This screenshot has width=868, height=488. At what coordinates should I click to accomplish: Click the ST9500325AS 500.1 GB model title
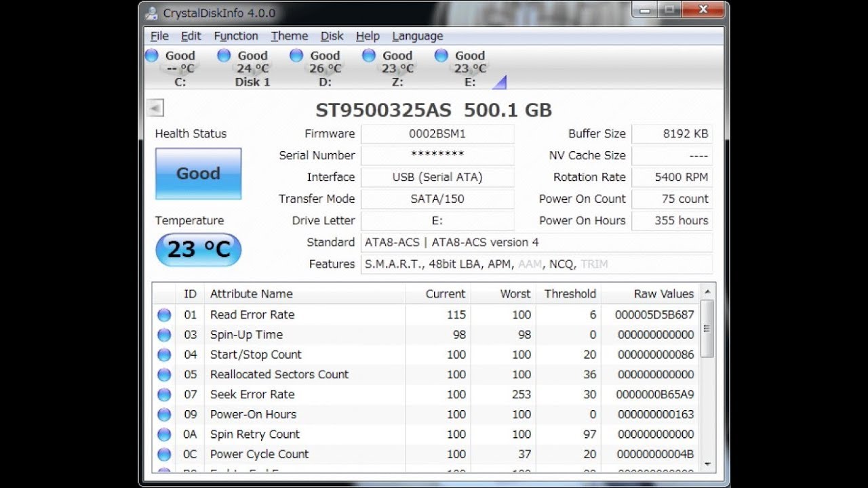click(x=434, y=110)
